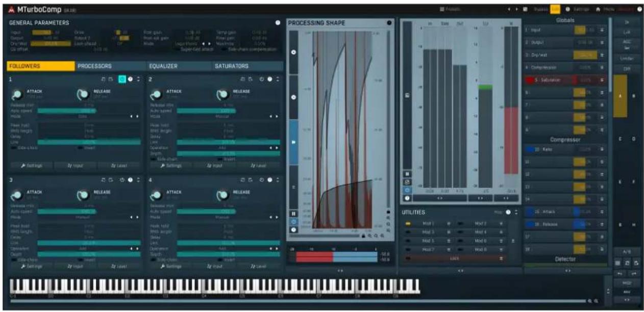This screenshot has height=312, width=644.
Task: Click copy icon in follower 2 header
Action: click(243, 80)
